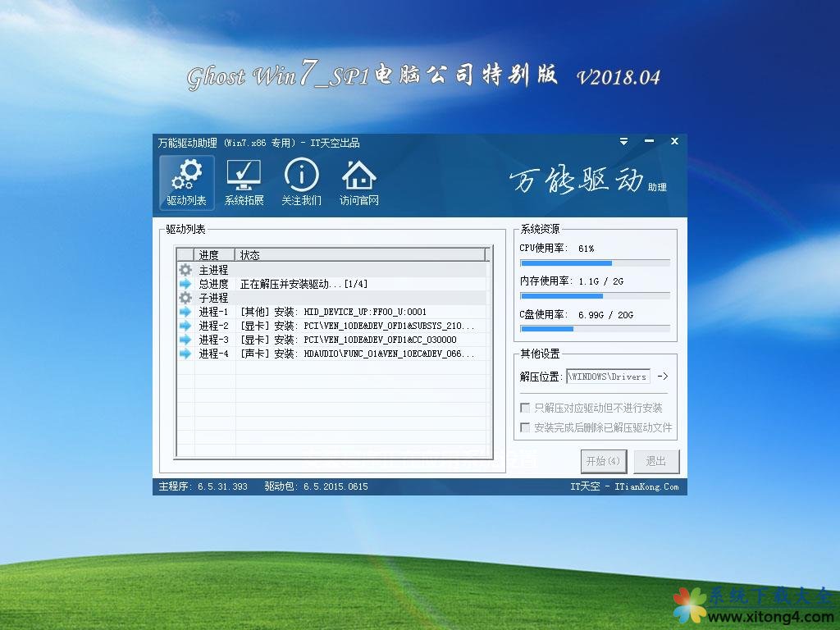Click the CPU使用率 progress bar
Viewport: 840px width, 630px height.
click(x=595, y=263)
